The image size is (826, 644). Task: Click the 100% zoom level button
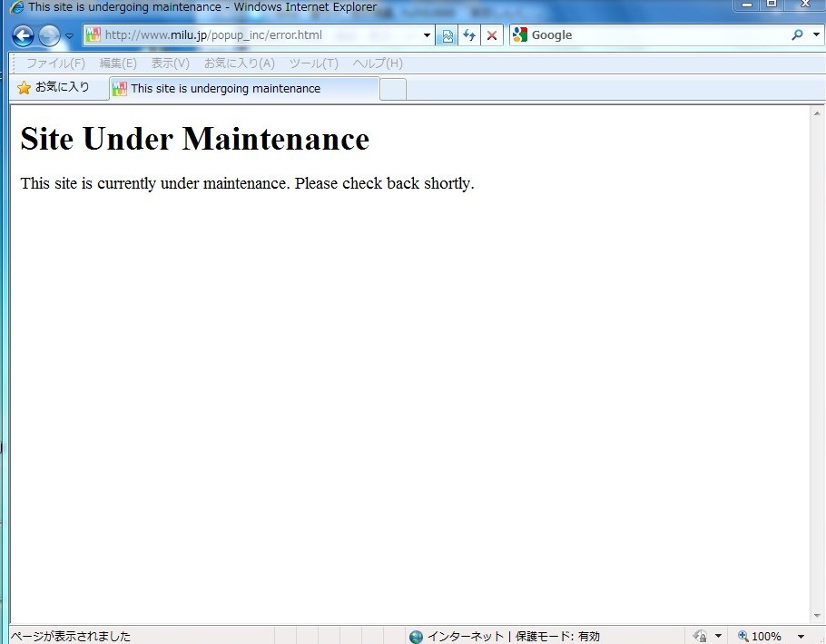[760, 636]
